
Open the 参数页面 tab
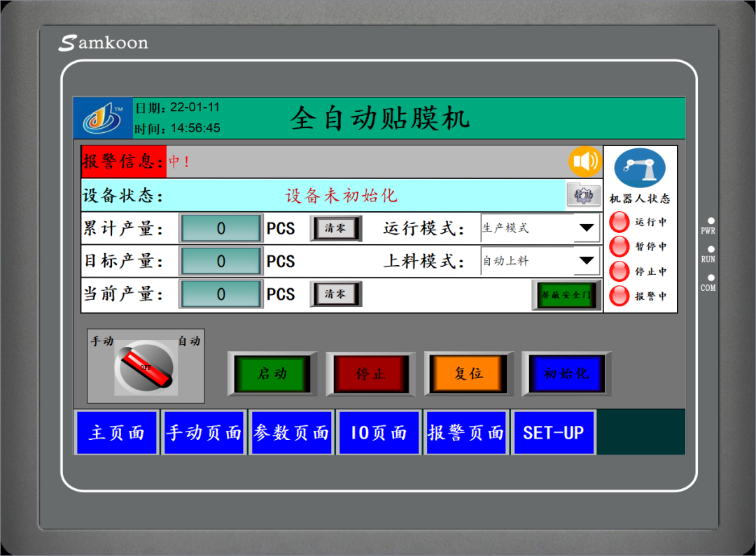(291, 433)
